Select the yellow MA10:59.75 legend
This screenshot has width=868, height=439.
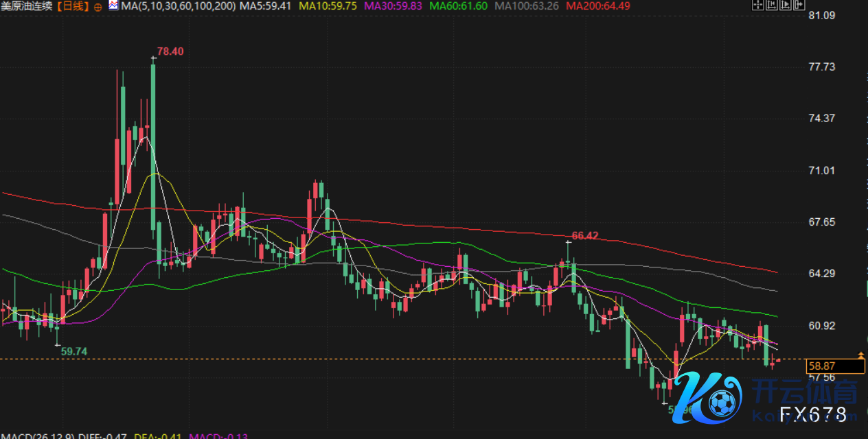pos(333,6)
